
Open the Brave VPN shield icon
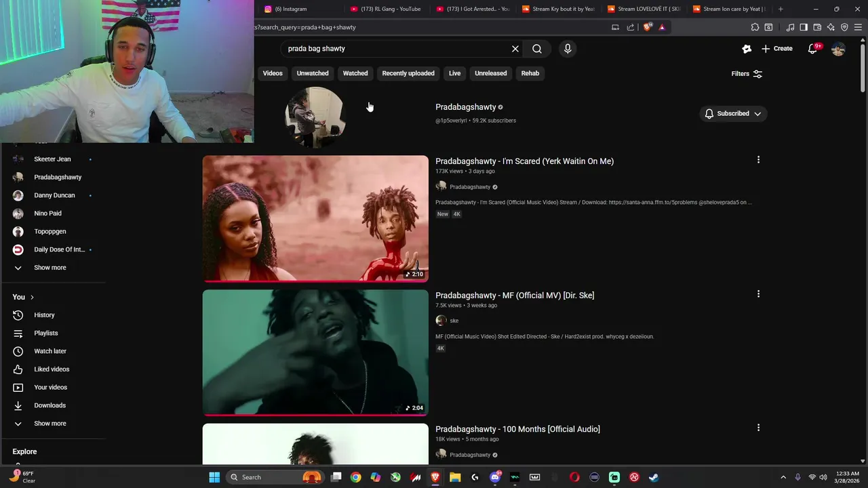(844, 27)
